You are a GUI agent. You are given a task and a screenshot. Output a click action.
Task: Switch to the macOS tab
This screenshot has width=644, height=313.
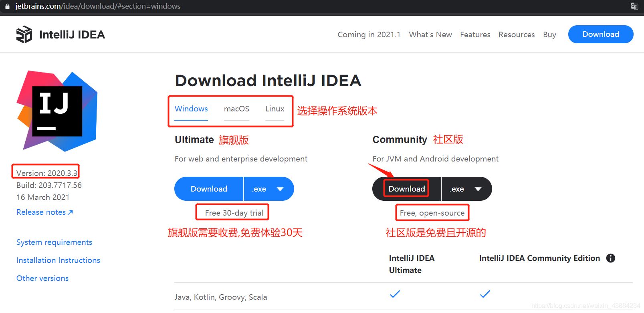pos(236,109)
